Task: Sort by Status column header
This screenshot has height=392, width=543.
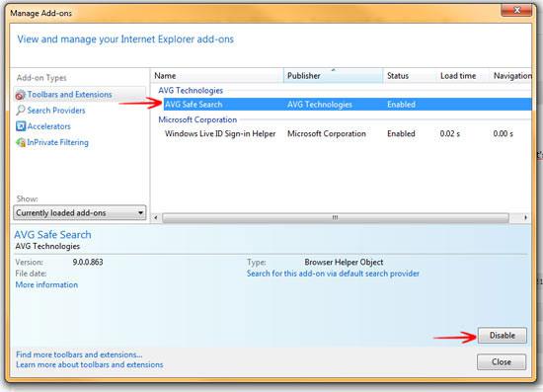Action: point(410,75)
